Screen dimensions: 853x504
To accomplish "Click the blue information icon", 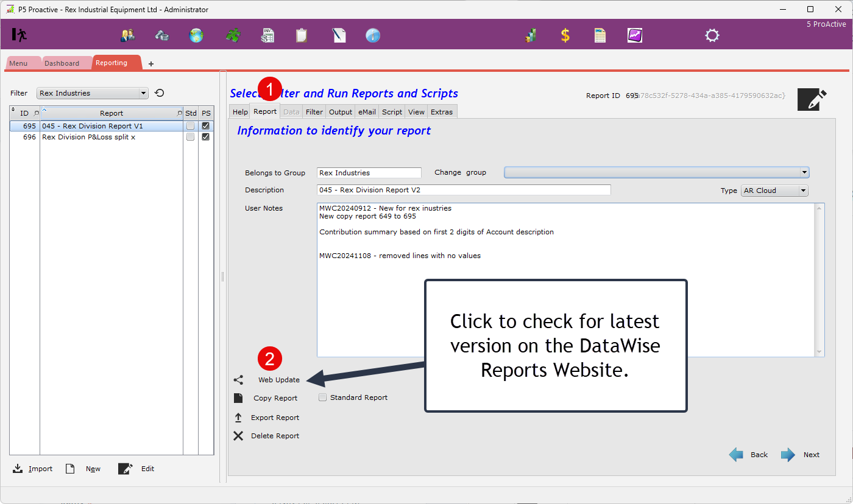I will pos(373,35).
